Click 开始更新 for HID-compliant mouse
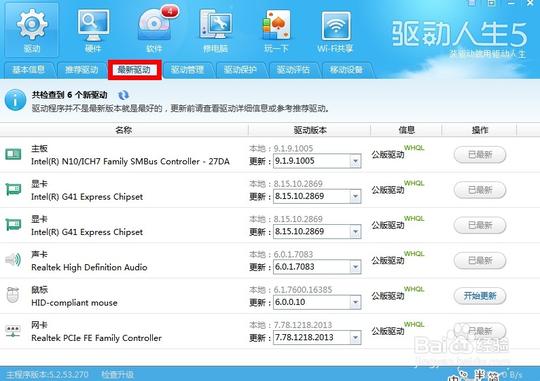540x381 pixels. point(480,296)
